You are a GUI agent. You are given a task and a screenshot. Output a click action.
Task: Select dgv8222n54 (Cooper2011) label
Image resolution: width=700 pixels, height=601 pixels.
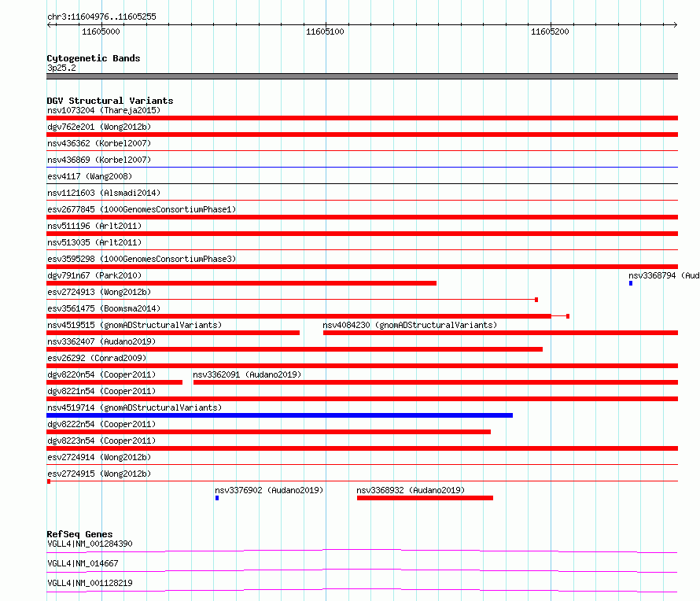tap(101, 424)
